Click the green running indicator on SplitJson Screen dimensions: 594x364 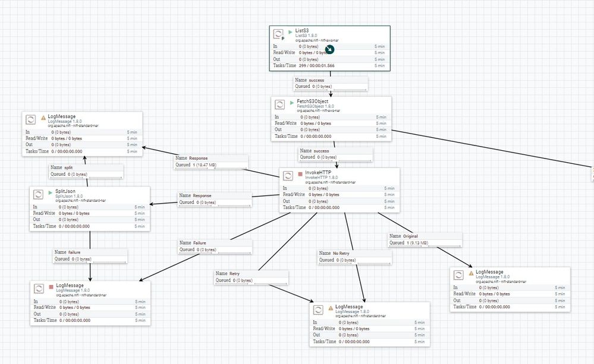click(51, 192)
